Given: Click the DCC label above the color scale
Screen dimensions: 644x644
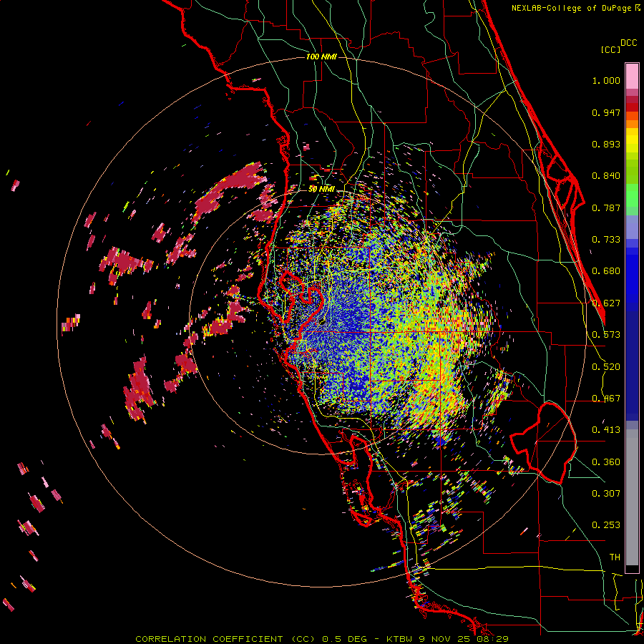Looking at the screenshot, I should [x=628, y=43].
